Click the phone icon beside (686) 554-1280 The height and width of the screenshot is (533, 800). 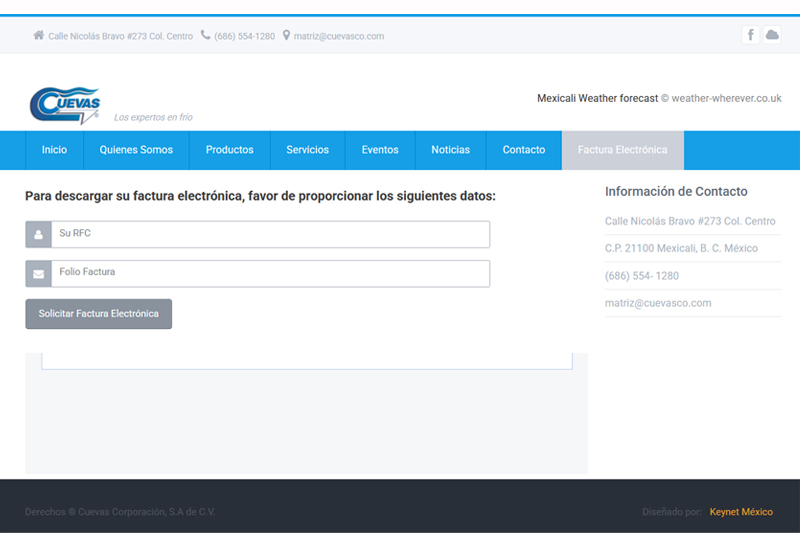pos(206,35)
